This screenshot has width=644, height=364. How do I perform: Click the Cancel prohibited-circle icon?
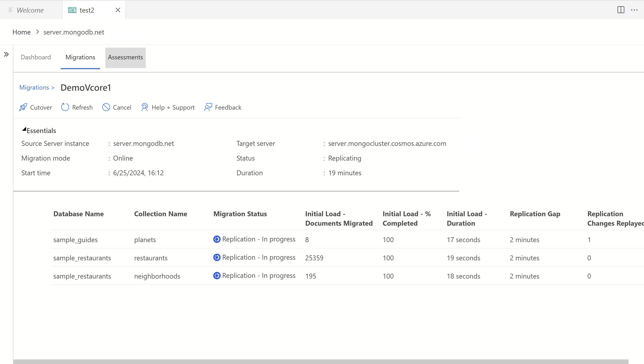[x=106, y=107]
